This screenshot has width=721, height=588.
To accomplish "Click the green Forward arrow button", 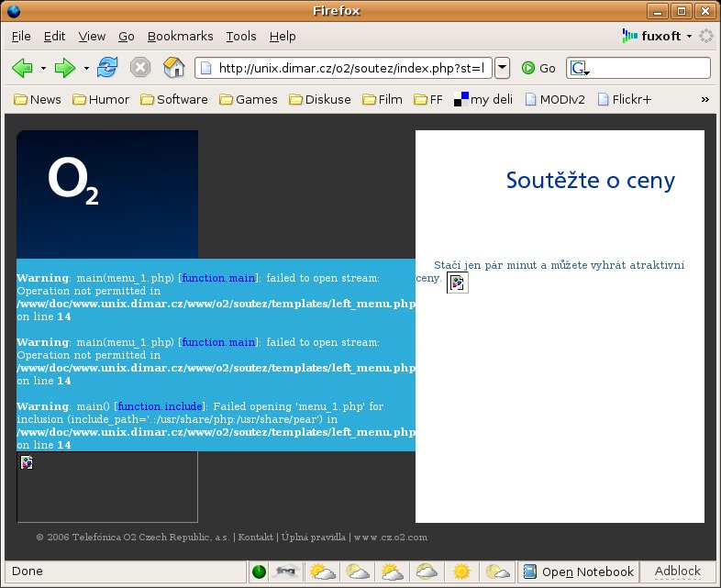I will [65, 68].
